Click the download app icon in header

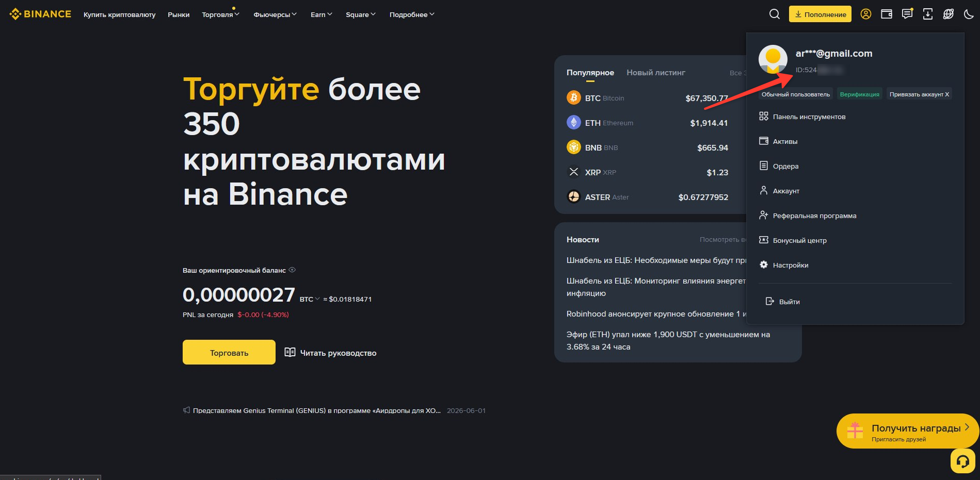coord(928,14)
